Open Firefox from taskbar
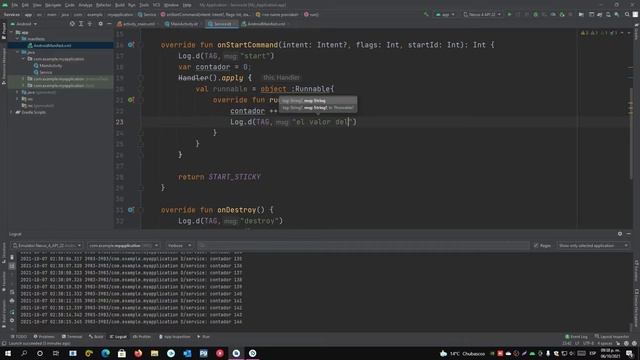Viewport: 640px width, 360px height. 138,353
